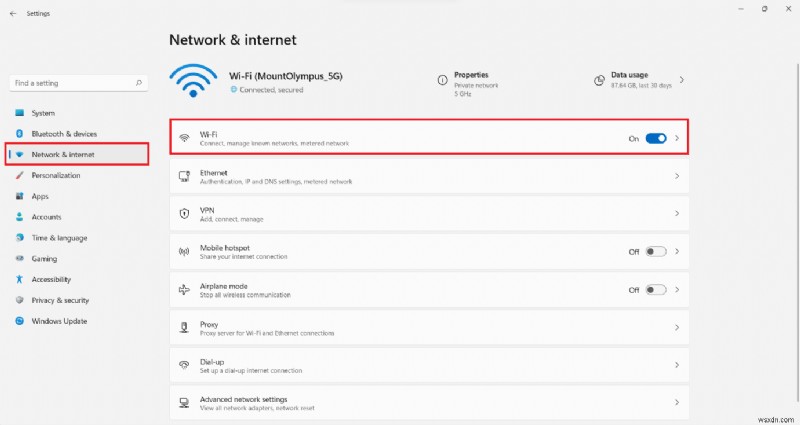800x425 pixels.
Task: Turn on the Mobile hotspot toggle
Action: click(656, 252)
